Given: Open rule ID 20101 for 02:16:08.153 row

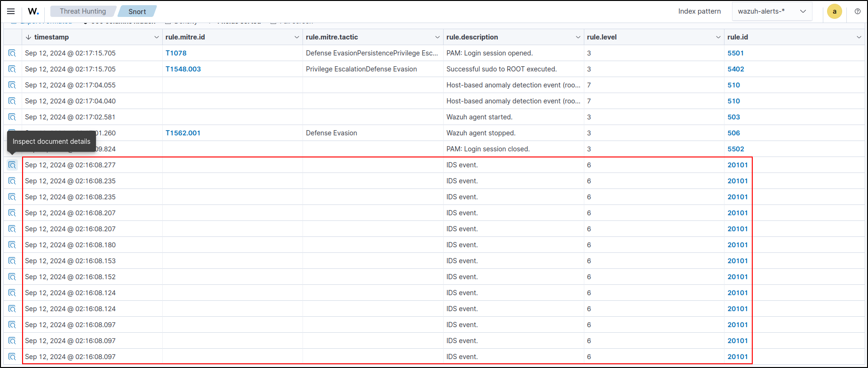Looking at the screenshot, I should click(738, 261).
